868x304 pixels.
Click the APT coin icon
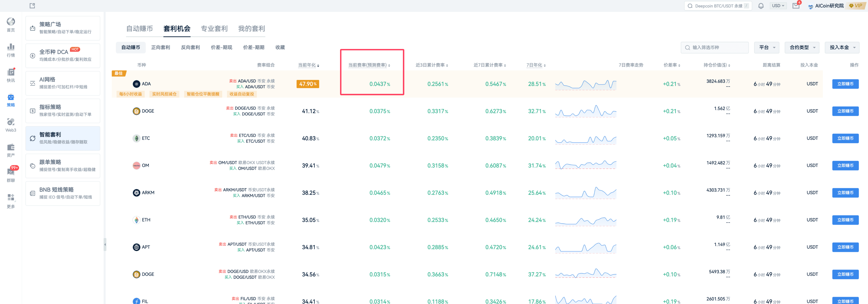coord(136,247)
